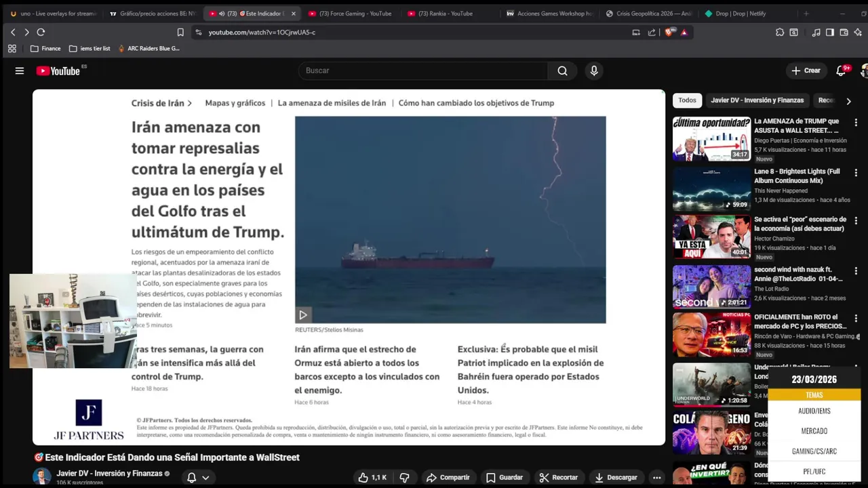Reload the current page
868x488 pixels.
41,32
